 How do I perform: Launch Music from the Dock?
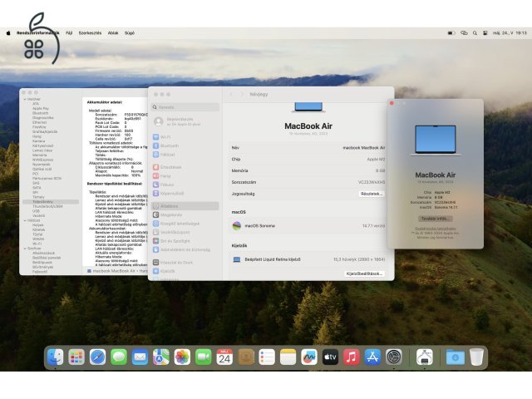point(352,357)
